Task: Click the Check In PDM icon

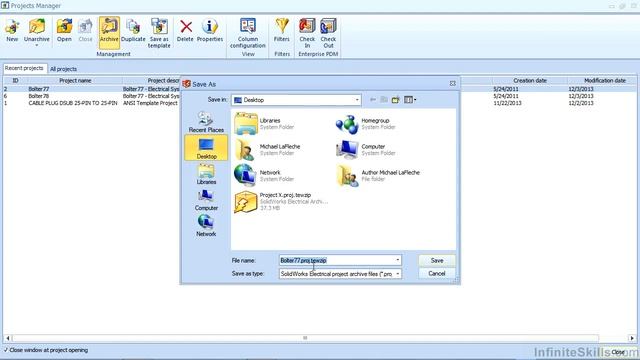Action: pyautogui.click(x=307, y=33)
